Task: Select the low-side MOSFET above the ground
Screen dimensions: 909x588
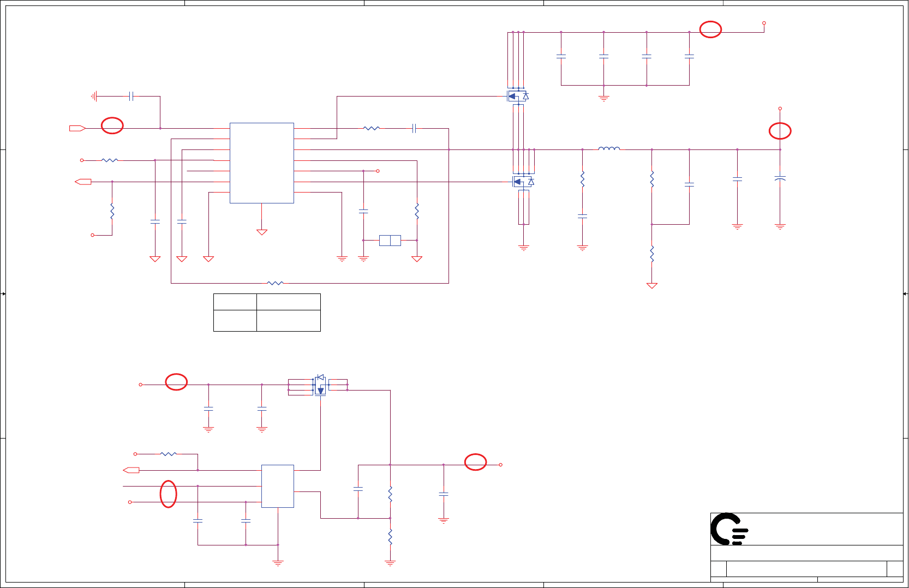Action: (523, 182)
